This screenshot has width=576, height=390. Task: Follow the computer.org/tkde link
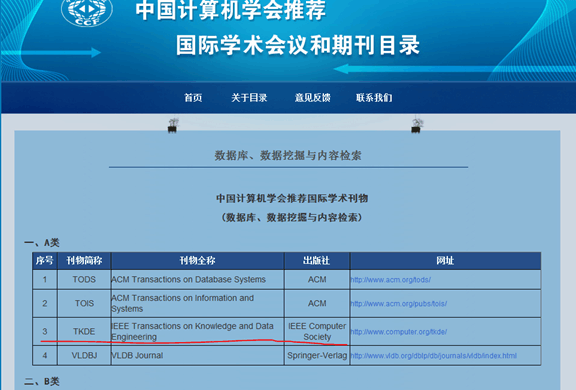coord(399,332)
